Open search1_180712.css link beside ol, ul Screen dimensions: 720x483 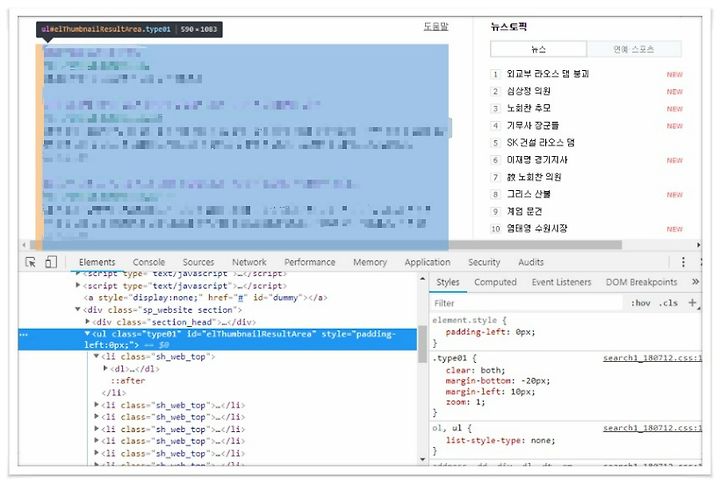(x=652, y=428)
